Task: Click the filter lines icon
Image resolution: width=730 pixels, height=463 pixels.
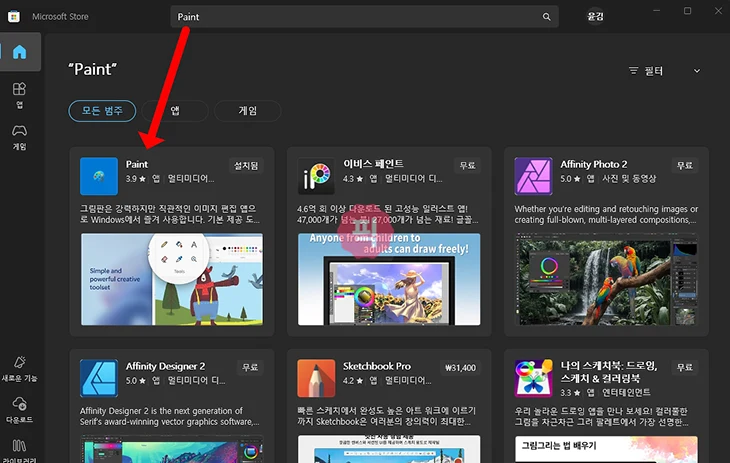Action: click(633, 71)
